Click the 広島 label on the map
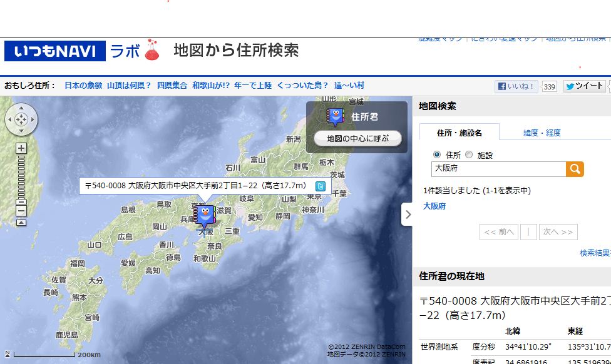 click(x=125, y=236)
